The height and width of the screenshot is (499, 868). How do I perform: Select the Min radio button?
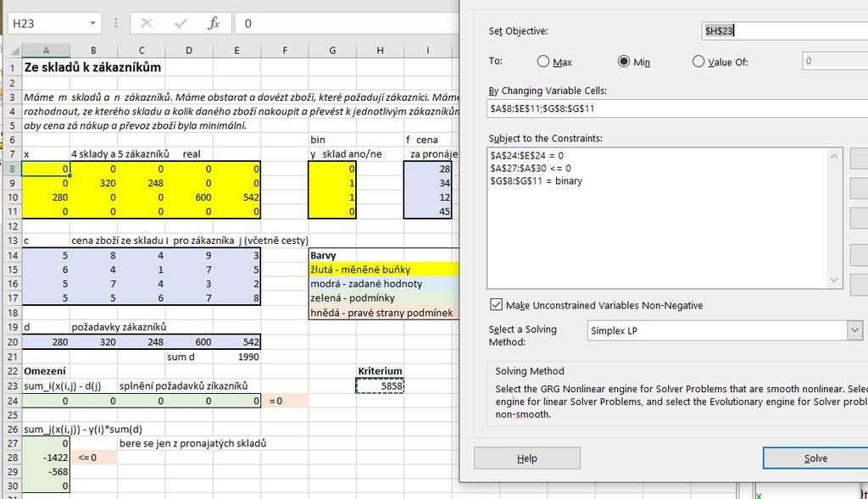click(x=624, y=61)
